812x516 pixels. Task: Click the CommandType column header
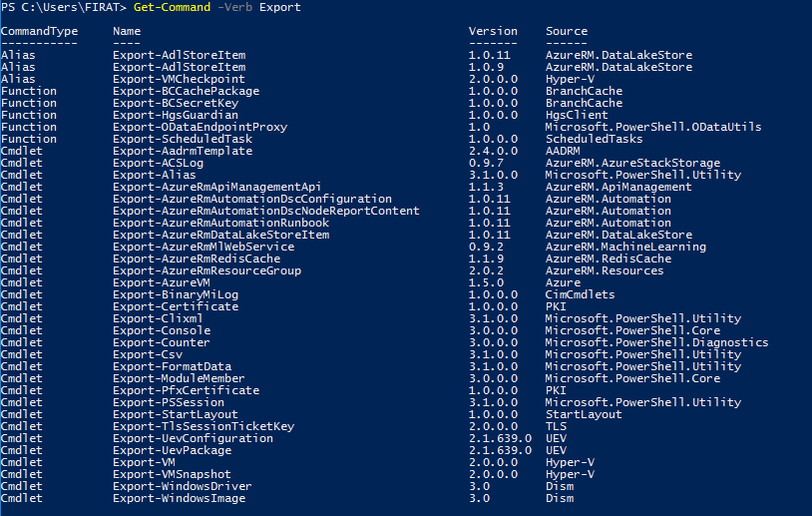coord(39,31)
